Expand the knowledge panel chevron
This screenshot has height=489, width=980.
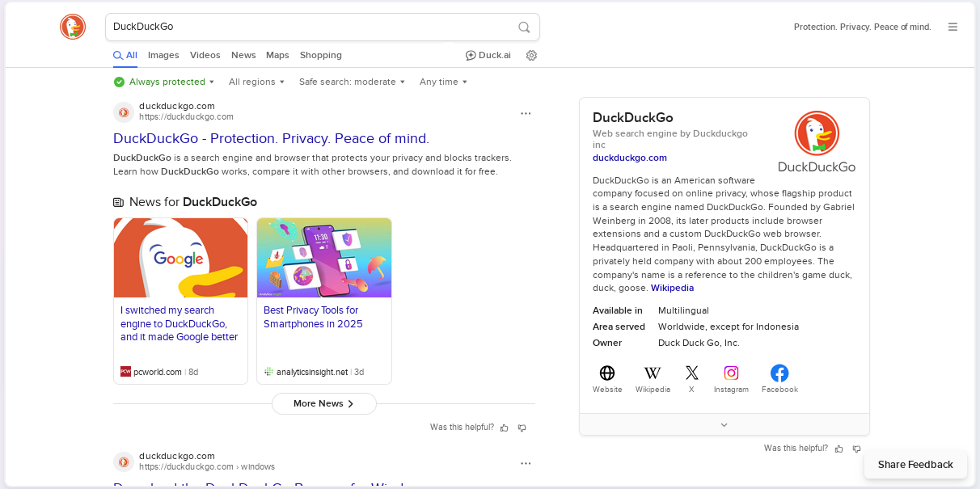[x=724, y=424]
